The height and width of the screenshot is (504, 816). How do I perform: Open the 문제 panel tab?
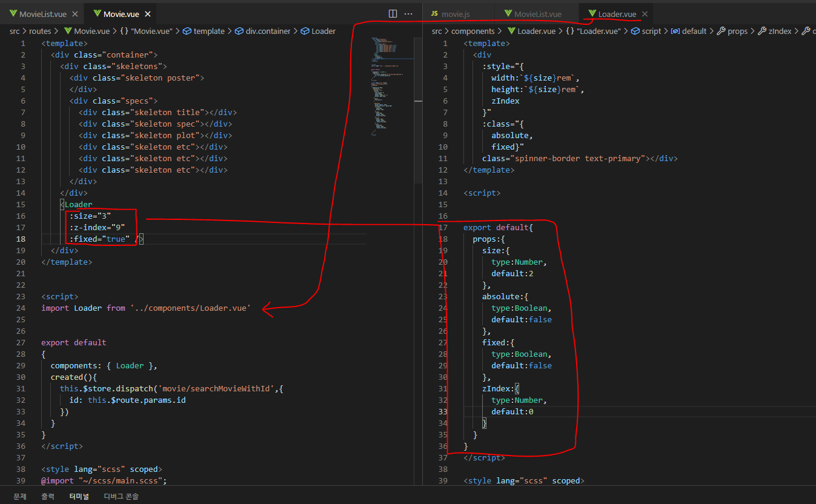[20, 496]
